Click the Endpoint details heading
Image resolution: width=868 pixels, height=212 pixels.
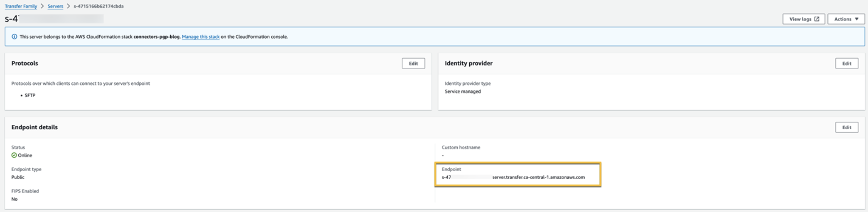click(34, 127)
